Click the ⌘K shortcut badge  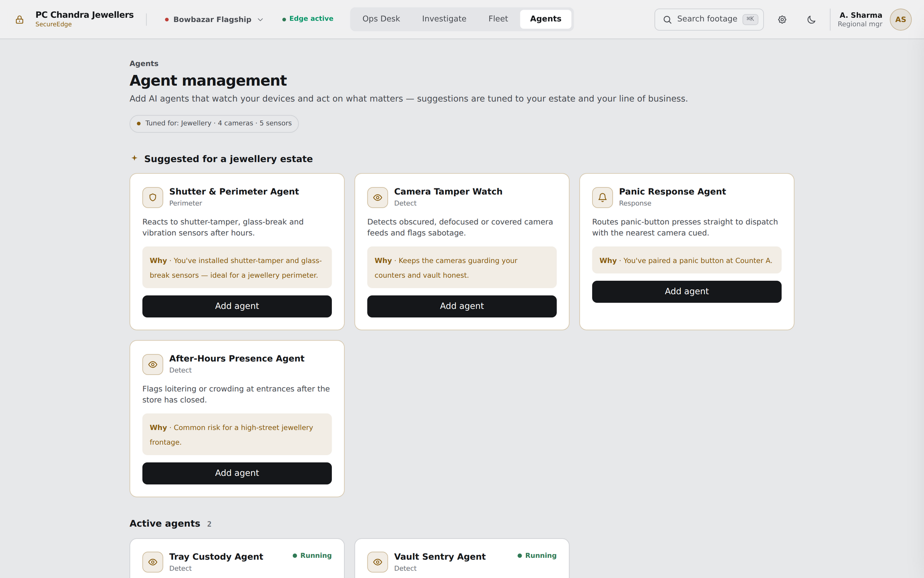click(x=750, y=19)
